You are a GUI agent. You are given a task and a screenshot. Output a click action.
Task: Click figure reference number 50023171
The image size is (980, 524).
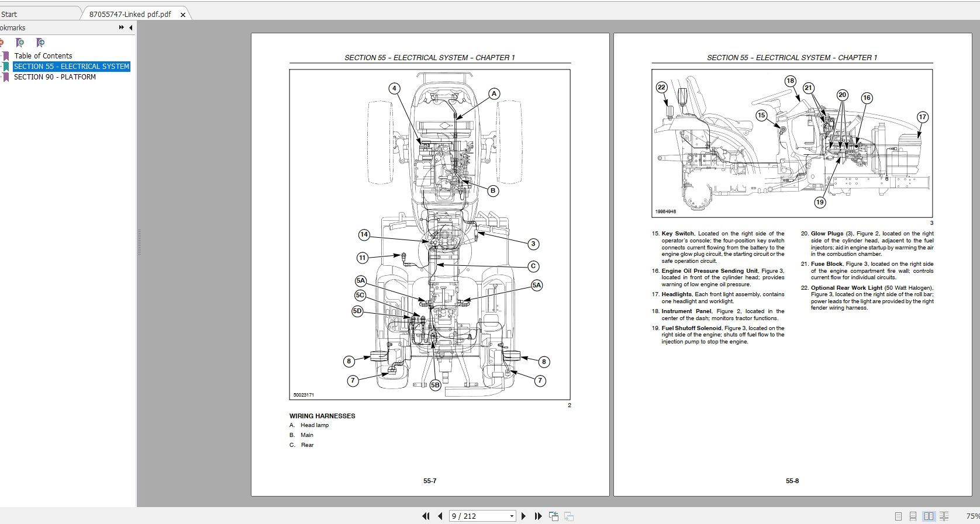303,395
